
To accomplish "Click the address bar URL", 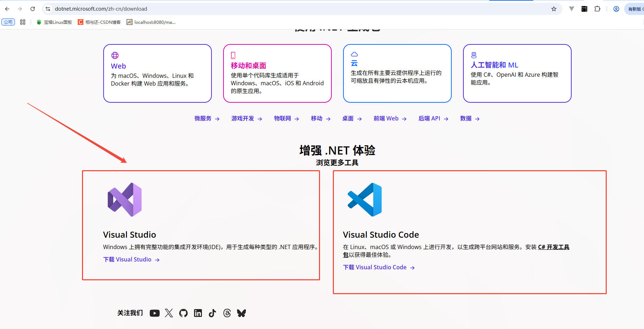I will (x=101, y=9).
